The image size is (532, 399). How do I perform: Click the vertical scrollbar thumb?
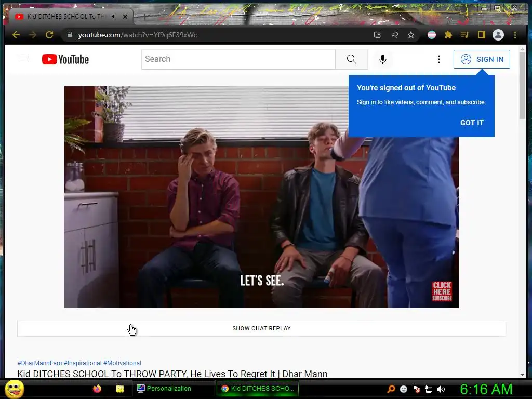(523, 86)
